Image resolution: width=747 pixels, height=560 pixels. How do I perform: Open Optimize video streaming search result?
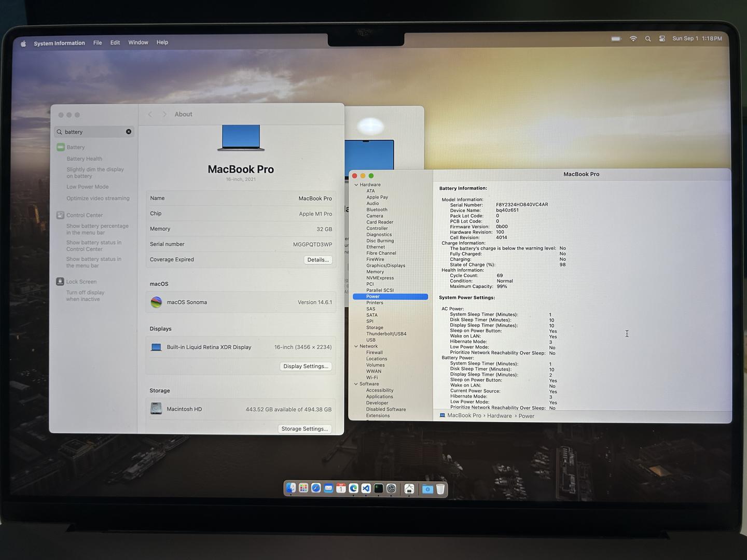coord(98,198)
